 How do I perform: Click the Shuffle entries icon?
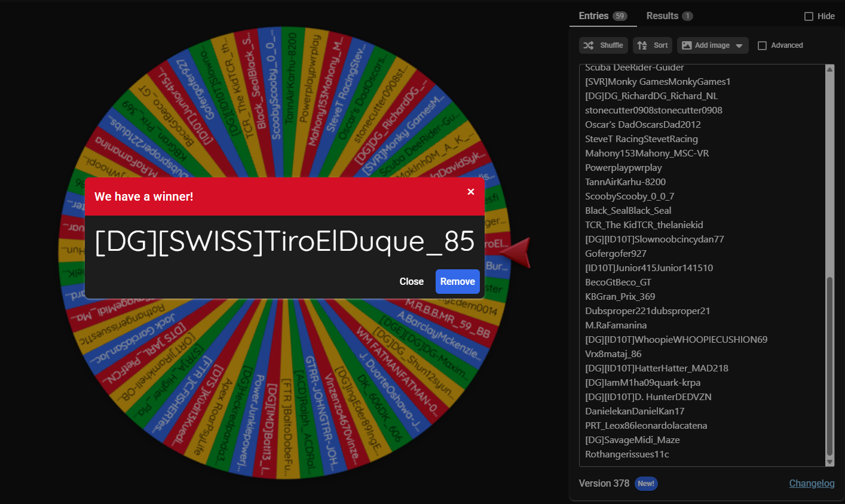coord(589,45)
